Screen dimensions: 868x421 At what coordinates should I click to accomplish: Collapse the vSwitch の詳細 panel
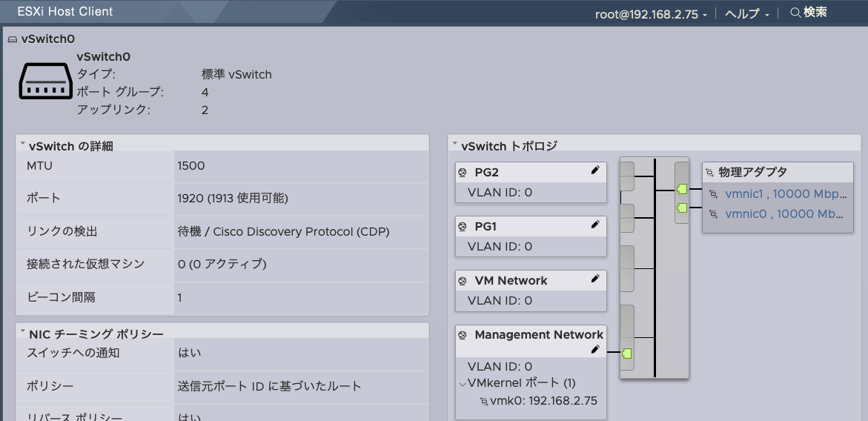pyautogui.click(x=23, y=144)
